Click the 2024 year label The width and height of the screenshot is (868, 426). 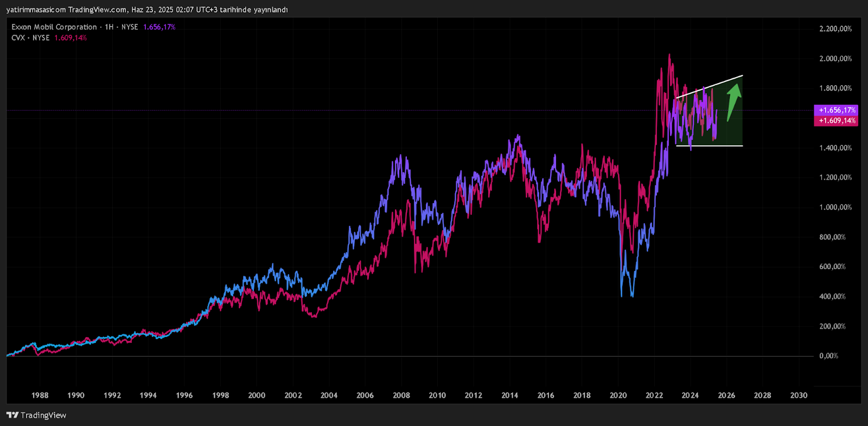690,395
